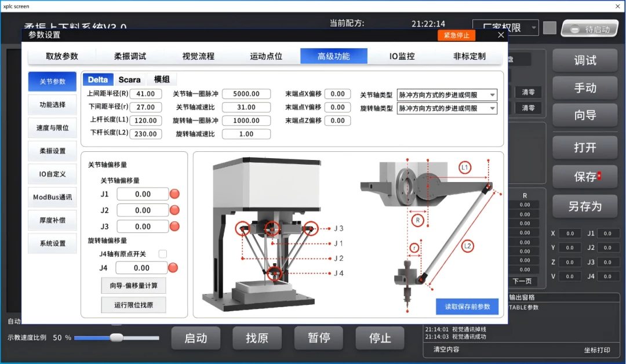Click the red indicator next to J2 offset
The width and height of the screenshot is (626, 364).
[174, 210]
